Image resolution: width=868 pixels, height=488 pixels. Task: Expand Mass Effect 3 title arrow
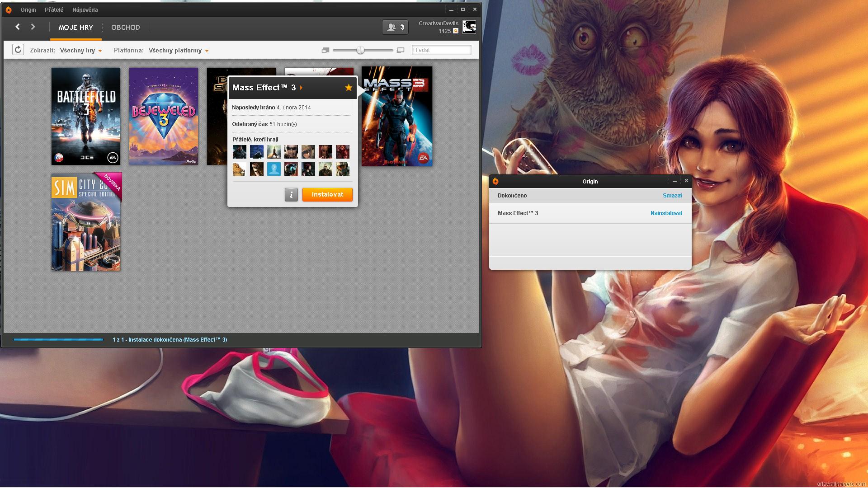(x=301, y=88)
